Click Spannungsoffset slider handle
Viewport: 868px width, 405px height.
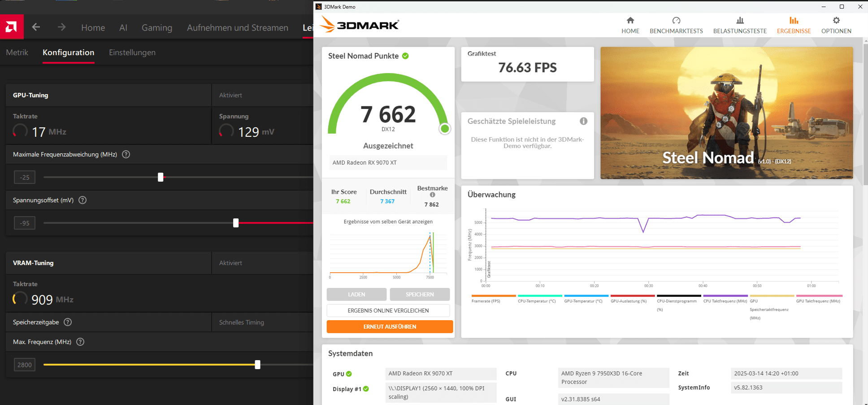[236, 223]
